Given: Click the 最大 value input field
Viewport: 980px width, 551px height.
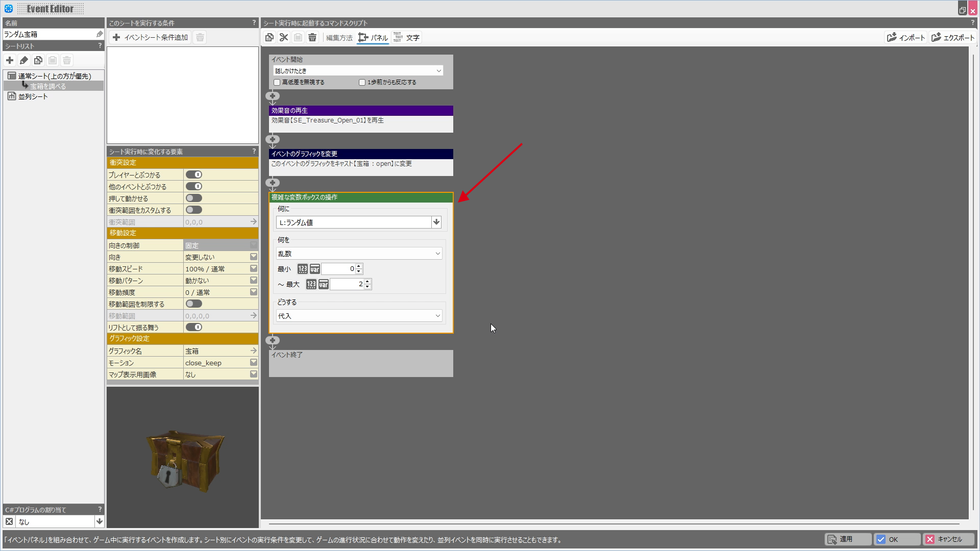Looking at the screenshot, I should pyautogui.click(x=347, y=284).
